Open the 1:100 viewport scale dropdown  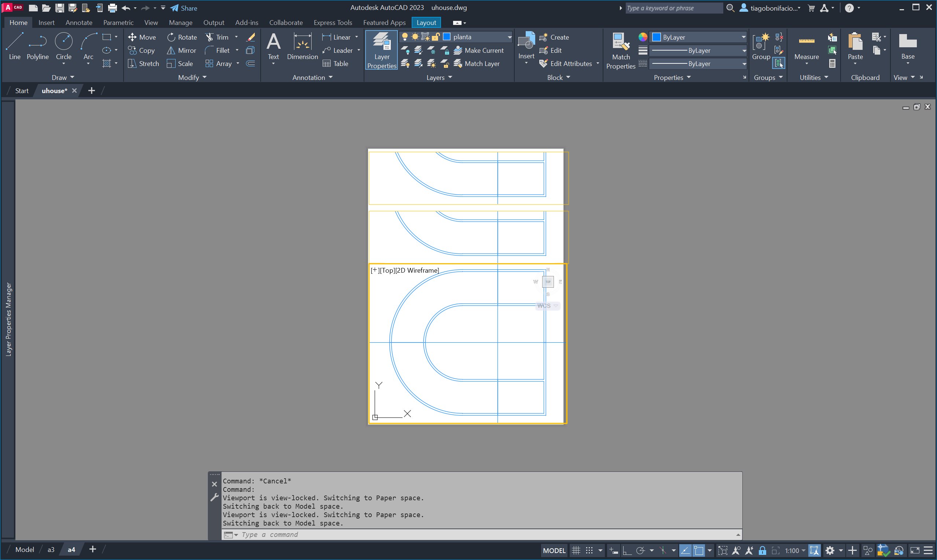coord(795,550)
